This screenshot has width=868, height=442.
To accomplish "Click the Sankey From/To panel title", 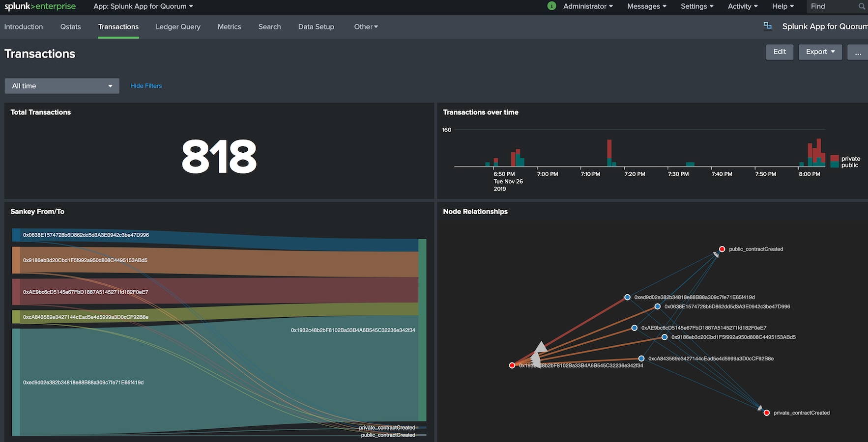I will pyautogui.click(x=37, y=212).
